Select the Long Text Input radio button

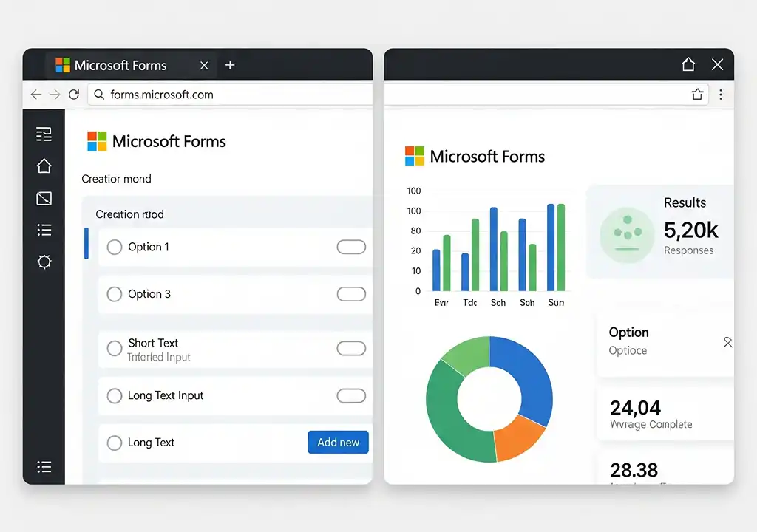115,396
